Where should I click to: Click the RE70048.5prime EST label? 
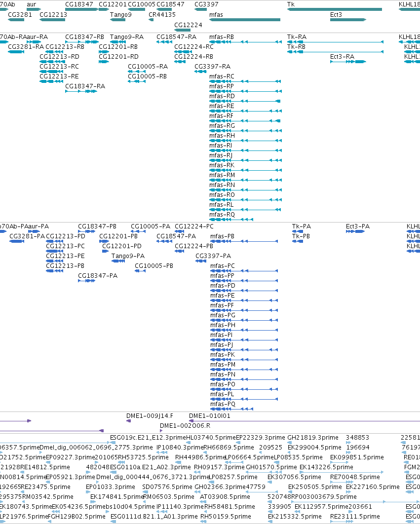point(355,477)
